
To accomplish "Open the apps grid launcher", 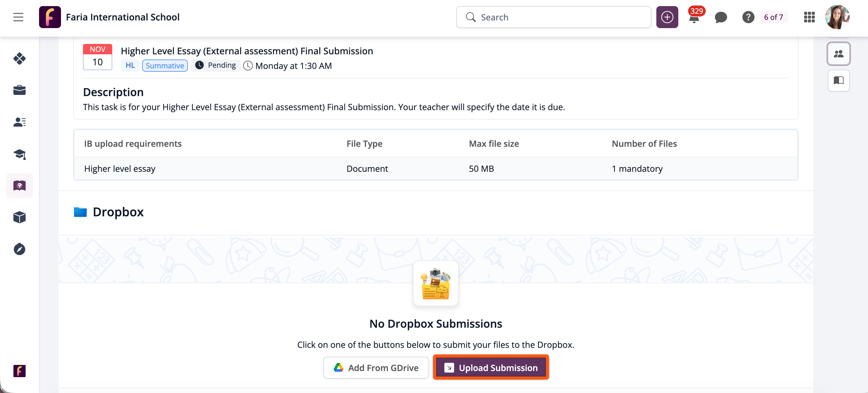I will 809,17.
